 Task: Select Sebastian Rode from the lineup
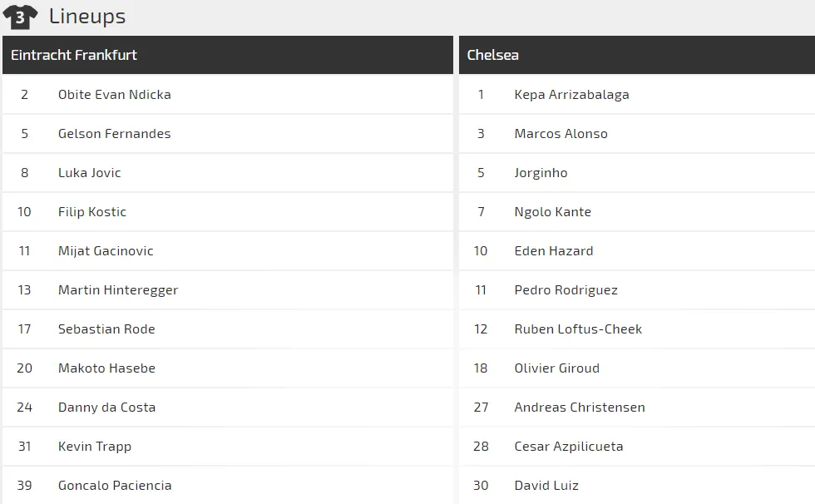(106, 329)
